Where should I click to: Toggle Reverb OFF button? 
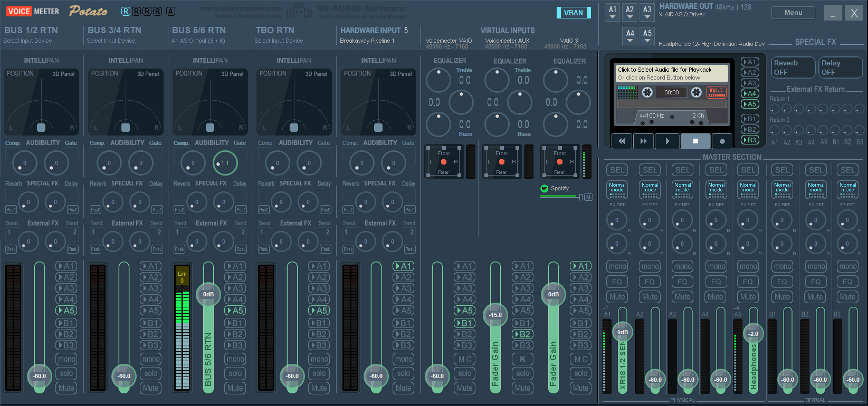coord(793,67)
